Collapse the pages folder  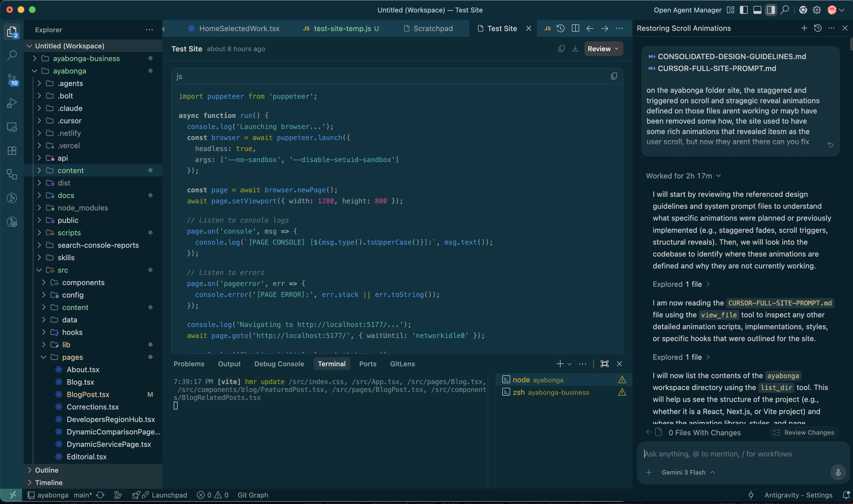[93, 357]
